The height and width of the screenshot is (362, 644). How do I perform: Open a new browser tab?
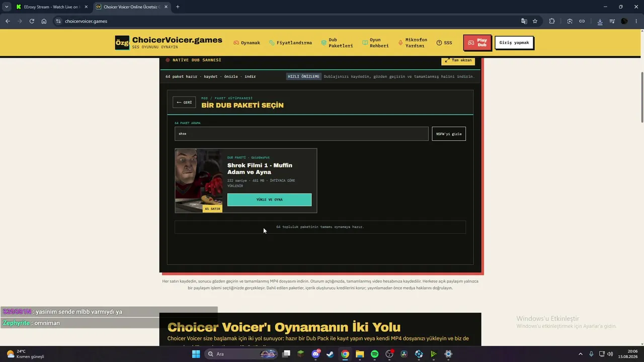click(x=178, y=7)
